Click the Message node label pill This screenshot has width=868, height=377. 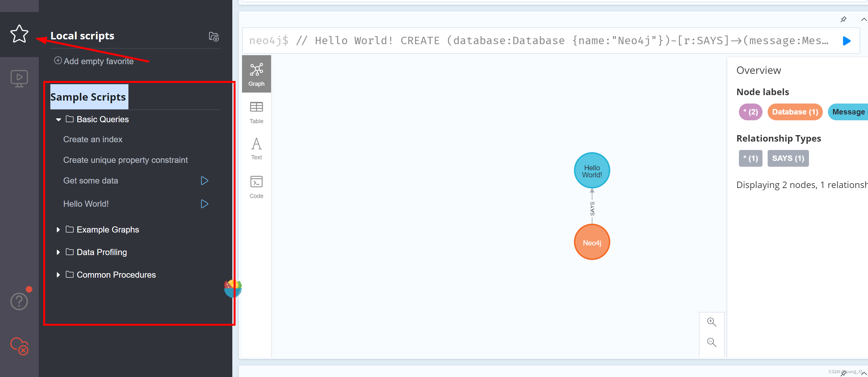point(848,112)
